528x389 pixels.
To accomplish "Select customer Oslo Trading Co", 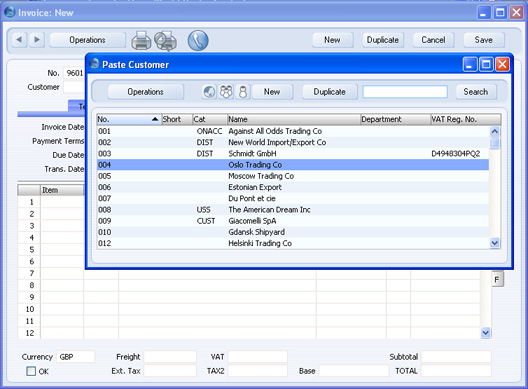I will pos(293,165).
